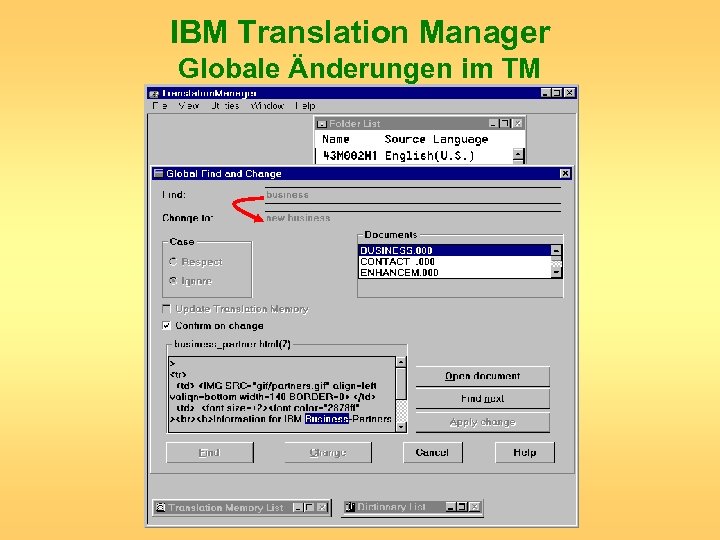The height and width of the screenshot is (540, 720).
Task: Click the Cancel button
Action: [x=433, y=453]
